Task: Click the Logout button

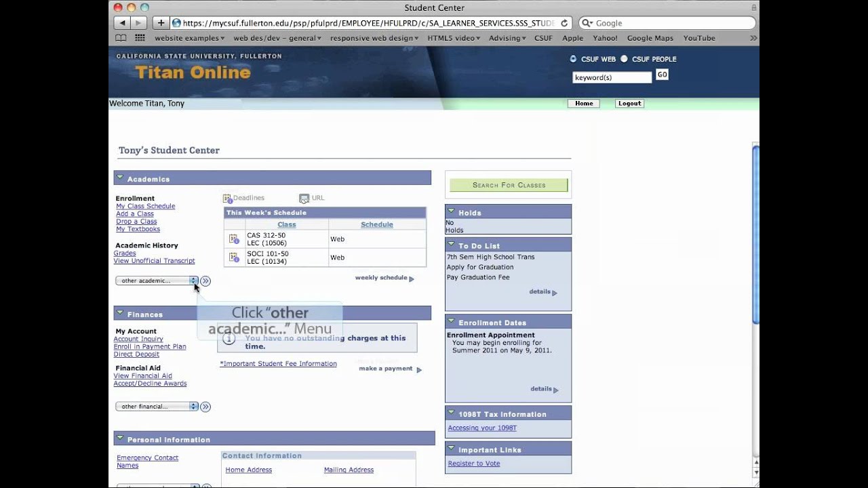Action: 629,104
